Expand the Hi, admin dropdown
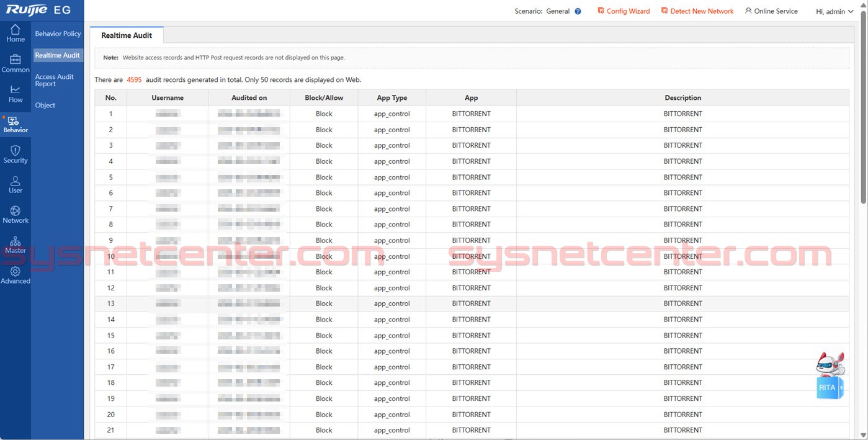The height and width of the screenshot is (440, 868). pyautogui.click(x=834, y=11)
